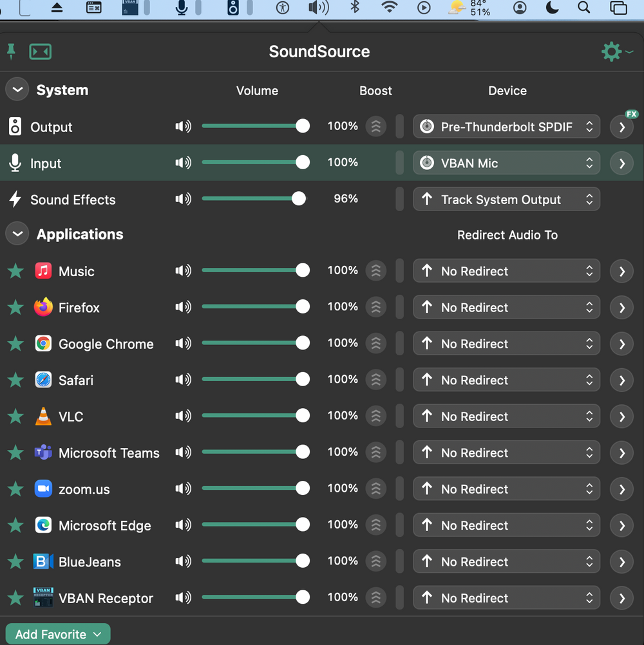This screenshot has width=644, height=645.
Task: Open the FX arrow for Output
Action: [621, 127]
